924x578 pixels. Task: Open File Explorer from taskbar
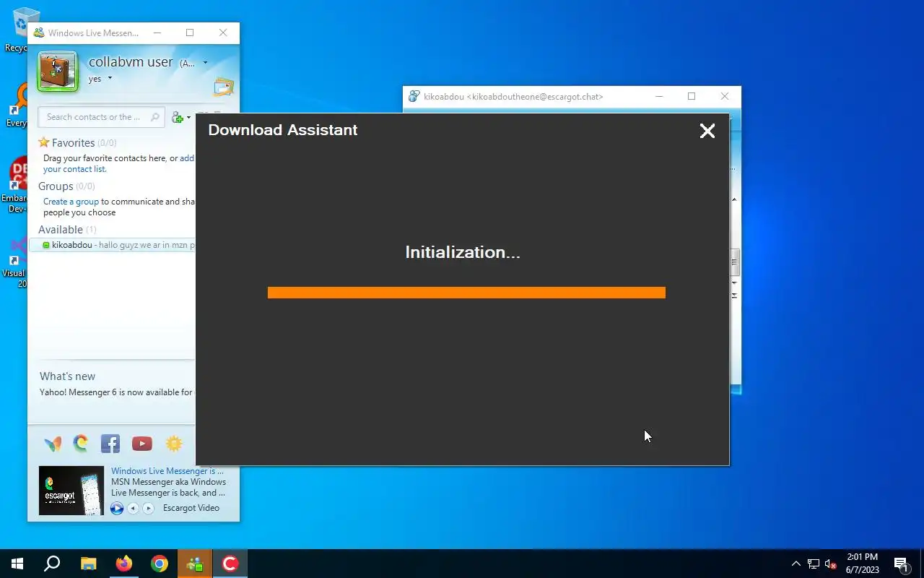click(88, 564)
